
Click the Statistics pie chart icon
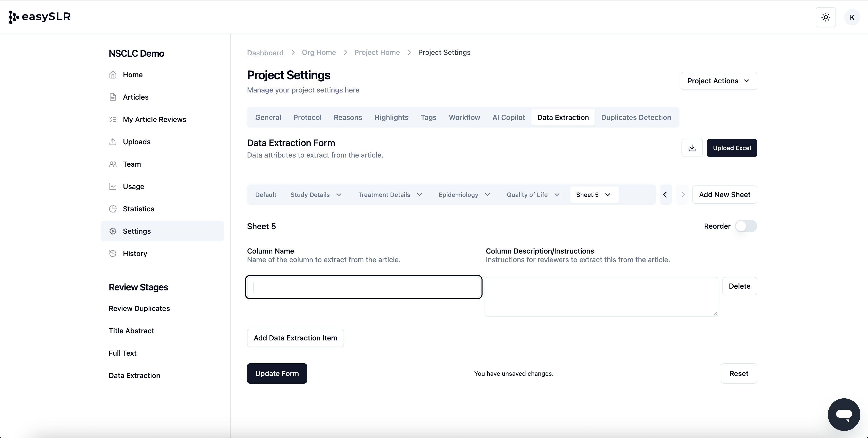[x=113, y=209]
